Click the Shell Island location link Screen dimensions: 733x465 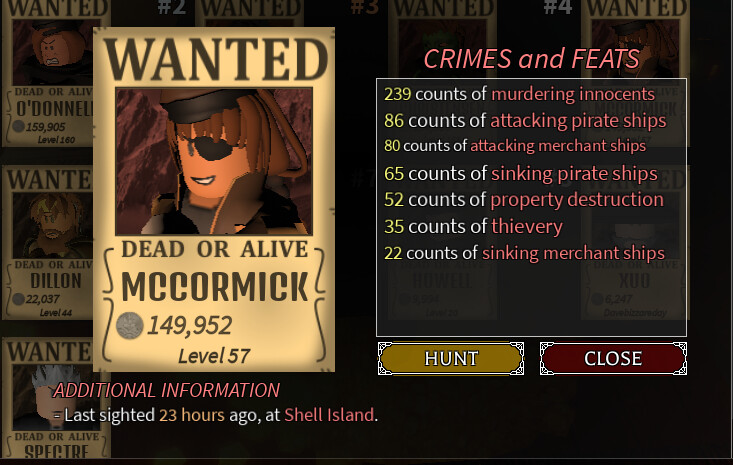point(329,415)
